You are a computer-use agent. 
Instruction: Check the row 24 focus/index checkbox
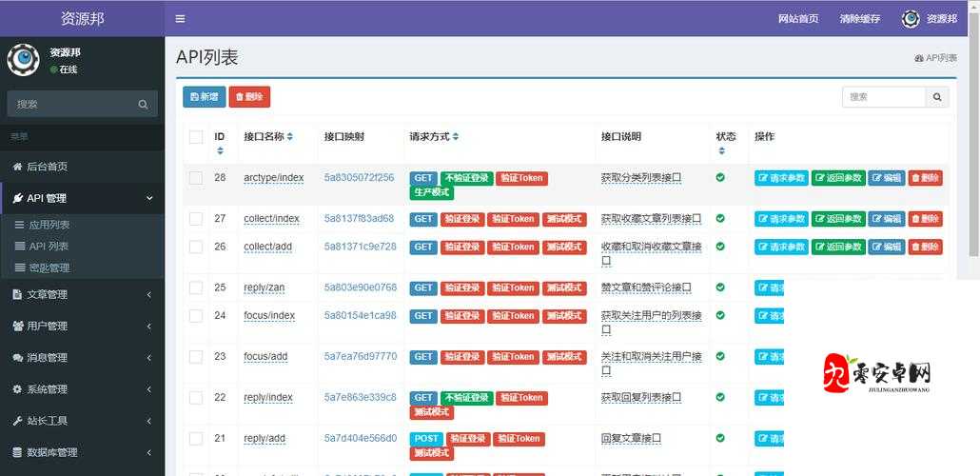tap(196, 316)
